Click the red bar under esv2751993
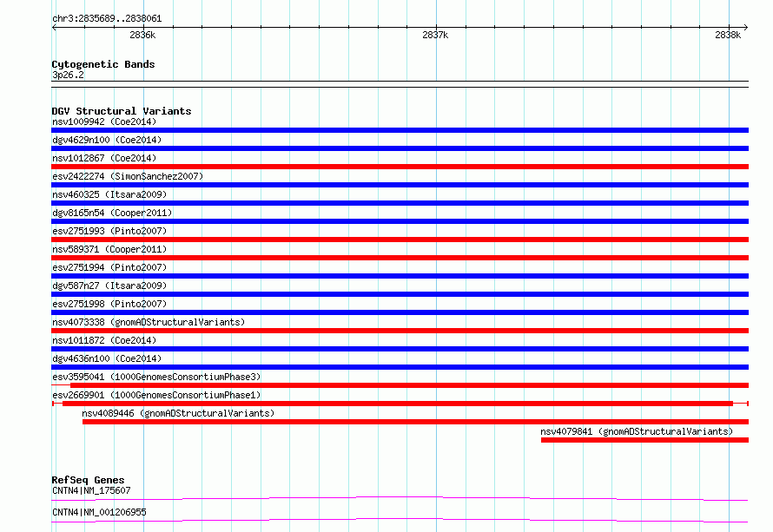This screenshot has height=532, width=773. [x=400, y=240]
